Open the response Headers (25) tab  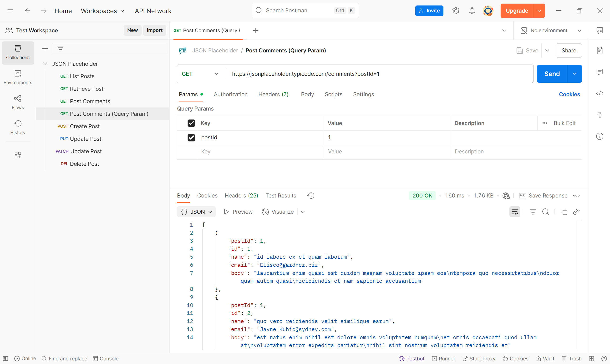click(x=241, y=196)
